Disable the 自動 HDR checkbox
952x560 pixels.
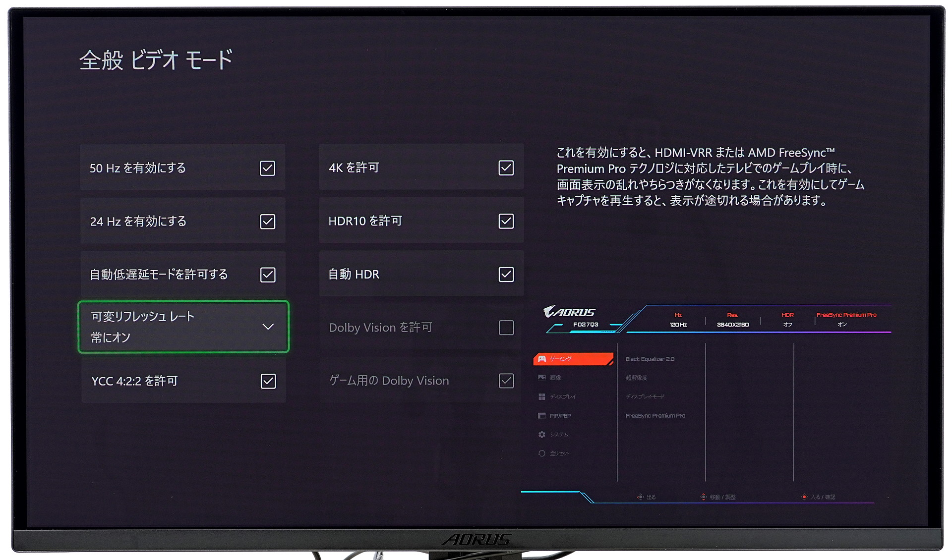506,274
